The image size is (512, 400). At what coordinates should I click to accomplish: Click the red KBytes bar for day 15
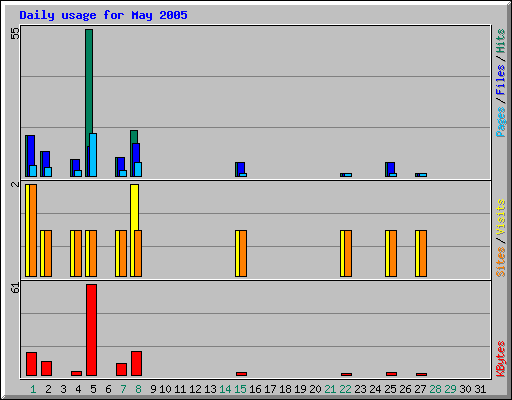point(241,374)
